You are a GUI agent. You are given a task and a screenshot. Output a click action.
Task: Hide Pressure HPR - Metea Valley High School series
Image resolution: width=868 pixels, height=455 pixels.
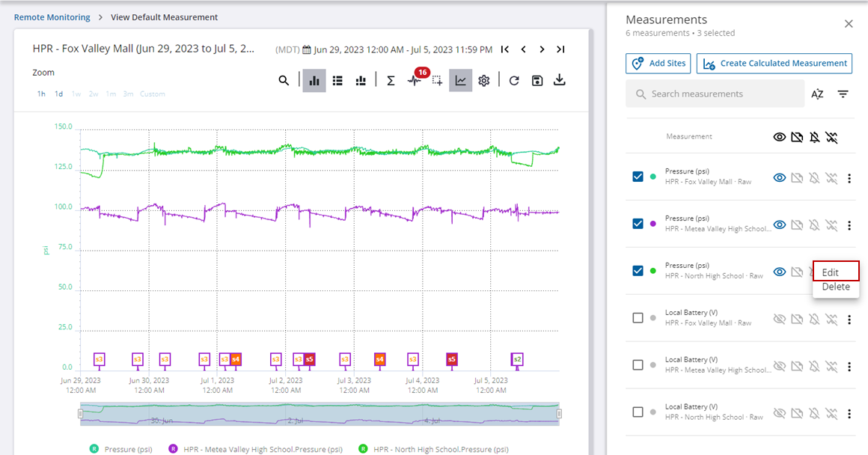(779, 225)
